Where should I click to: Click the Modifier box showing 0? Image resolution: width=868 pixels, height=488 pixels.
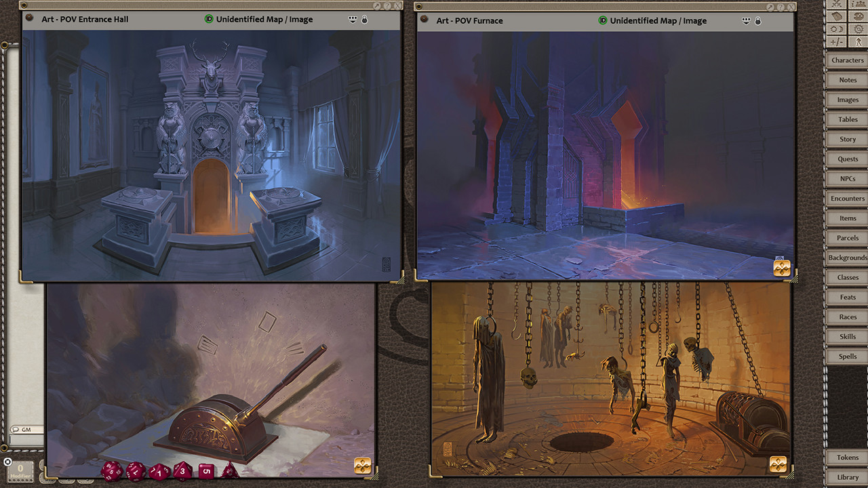click(20, 470)
